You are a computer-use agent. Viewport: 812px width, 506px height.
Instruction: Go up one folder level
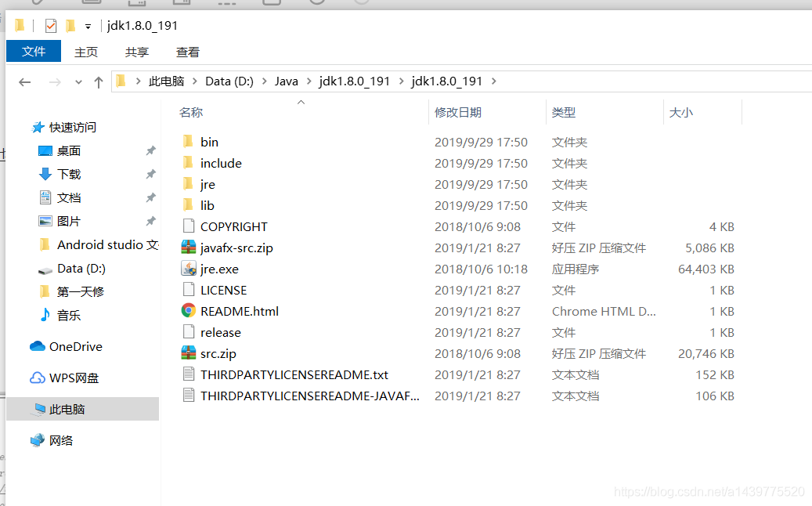click(99, 81)
